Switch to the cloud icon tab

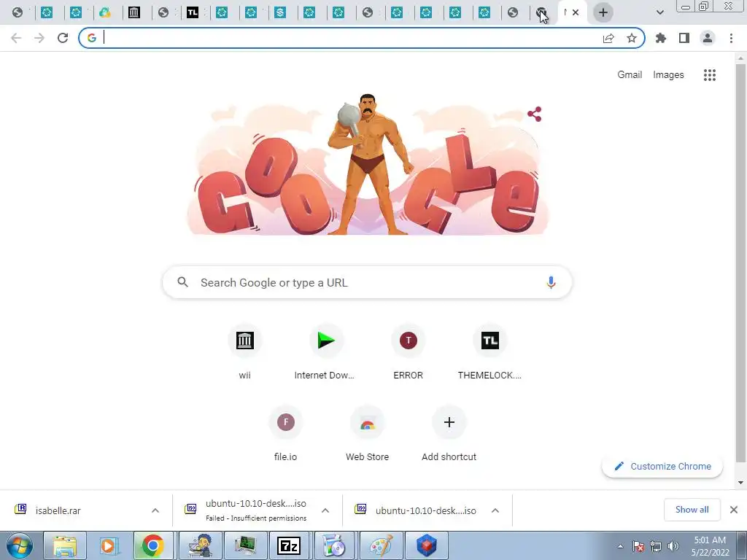point(105,12)
